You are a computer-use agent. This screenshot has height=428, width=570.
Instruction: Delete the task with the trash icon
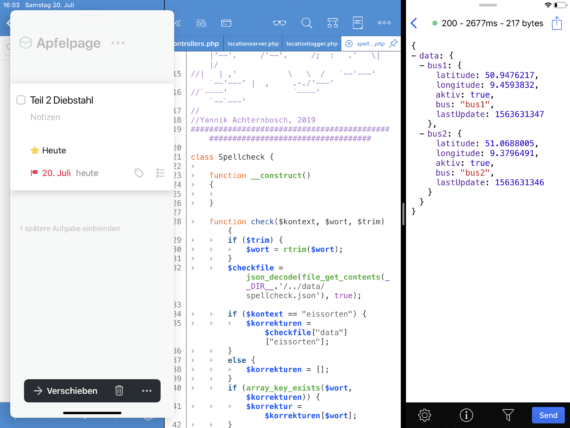click(x=119, y=391)
